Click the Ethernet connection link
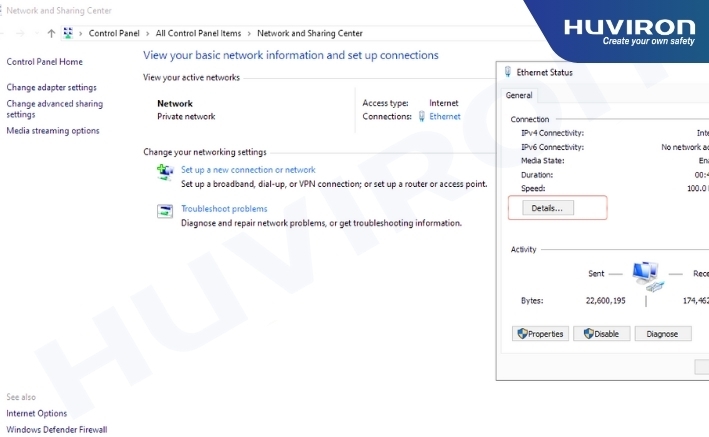The width and height of the screenshot is (709, 437). 445,116
